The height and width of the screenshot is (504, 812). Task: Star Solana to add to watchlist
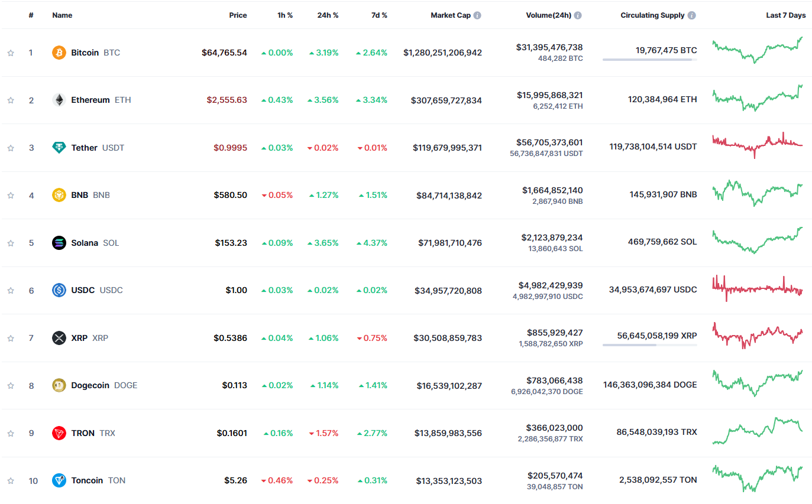(x=11, y=243)
